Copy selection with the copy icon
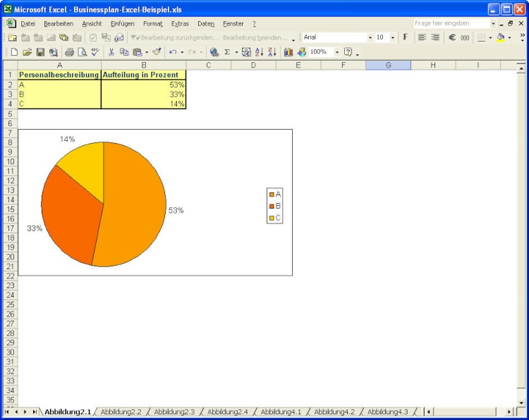Screen dimensions: 529x420 point(124,52)
